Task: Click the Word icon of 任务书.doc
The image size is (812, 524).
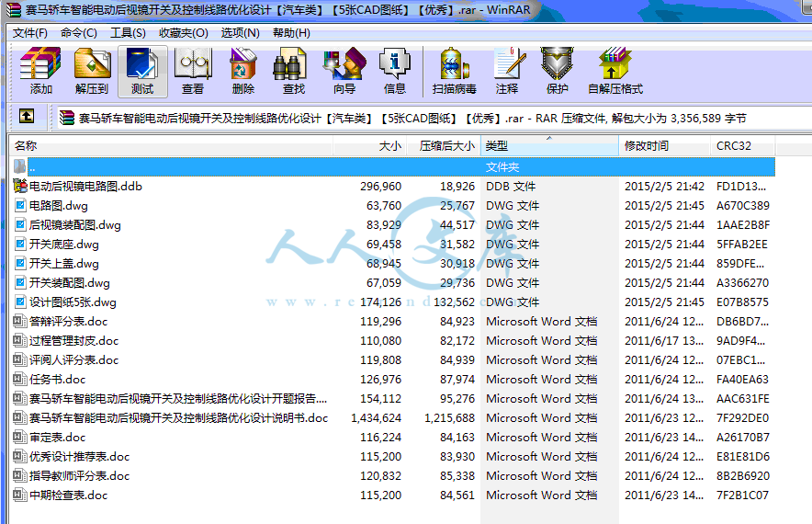Action: tap(19, 379)
